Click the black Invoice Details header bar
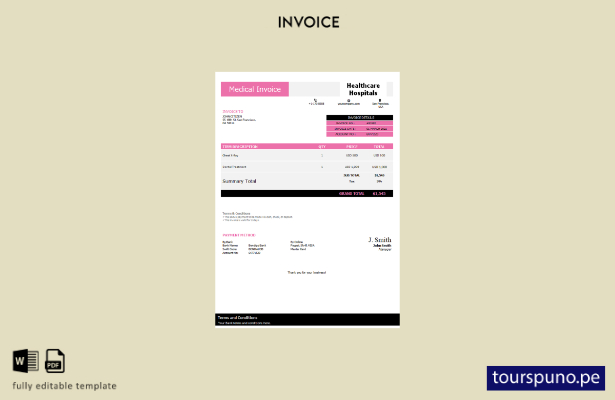 [360, 117]
